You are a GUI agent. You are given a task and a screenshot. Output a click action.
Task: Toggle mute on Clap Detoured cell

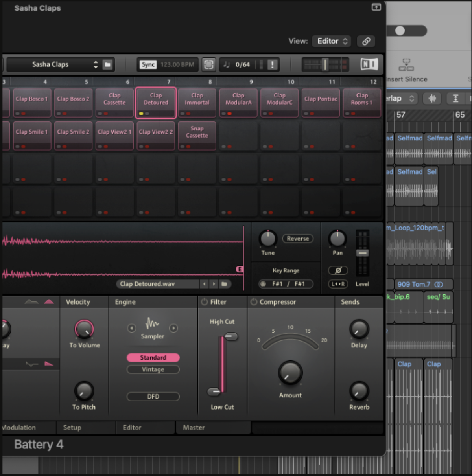[141, 114]
